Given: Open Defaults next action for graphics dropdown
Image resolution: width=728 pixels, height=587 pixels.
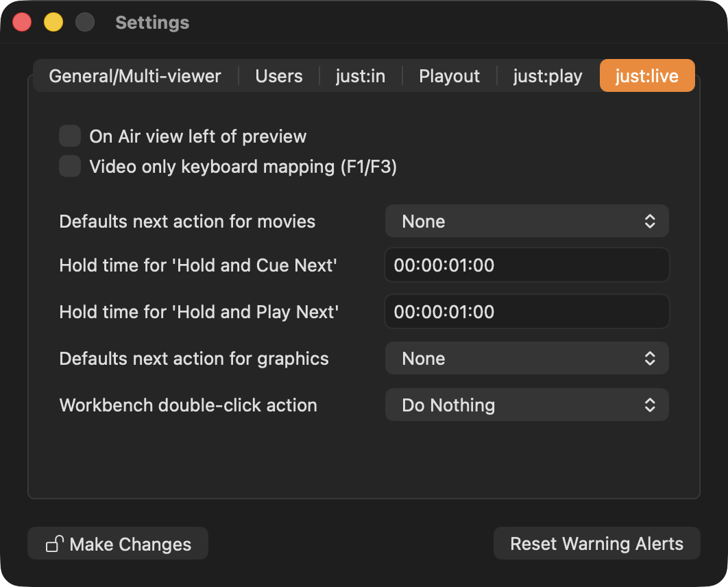Looking at the screenshot, I should (x=527, y=358).
